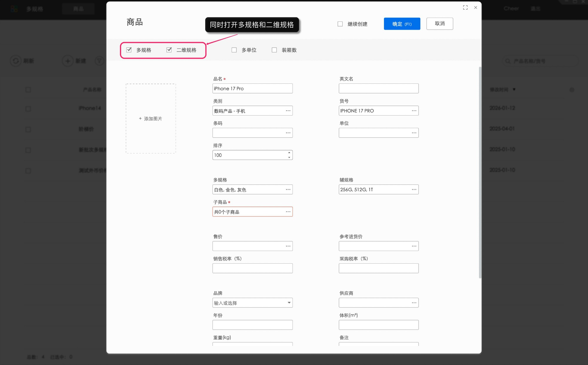Click background search box 产品名称/货号
This screenshot has width=588, height=365.
click(540, 61)
